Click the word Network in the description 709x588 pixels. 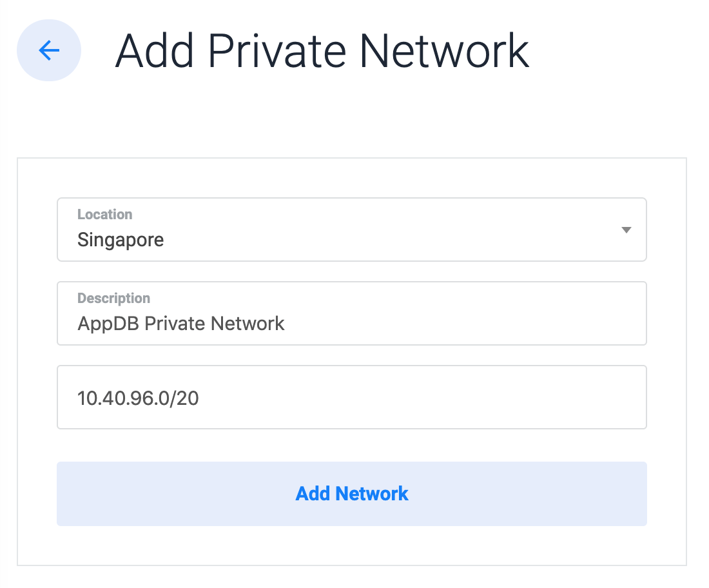(x=248, y=324)
